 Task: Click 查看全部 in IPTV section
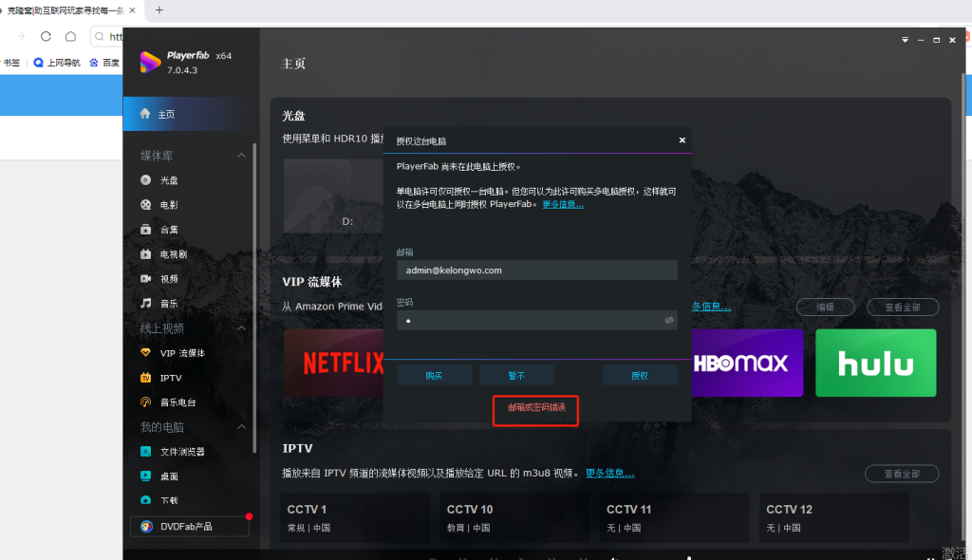tap(902, 474)
